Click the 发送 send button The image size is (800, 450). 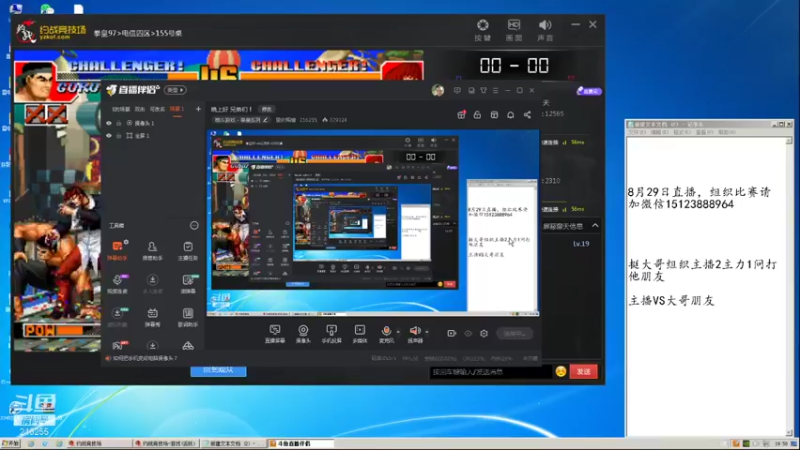(x=583, y=371)
